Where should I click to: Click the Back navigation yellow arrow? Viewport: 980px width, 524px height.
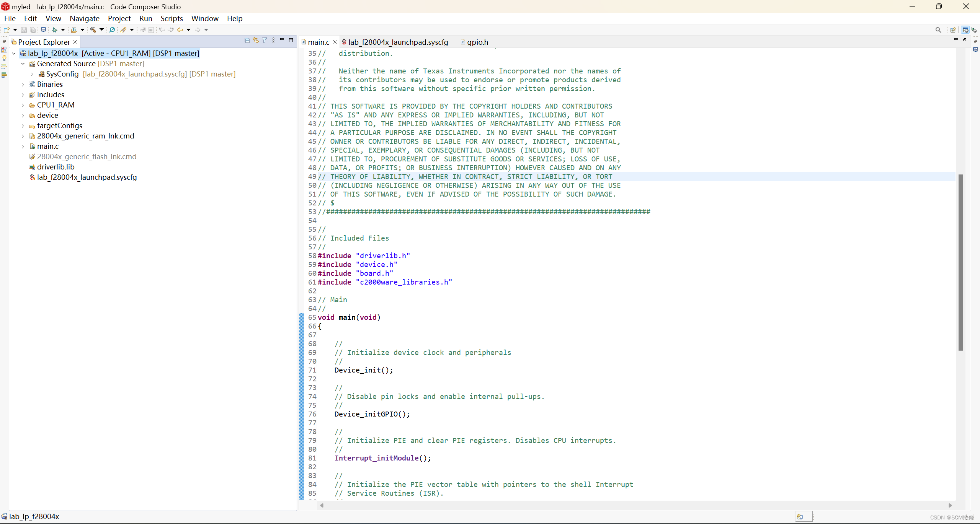(x=180, y=30)
